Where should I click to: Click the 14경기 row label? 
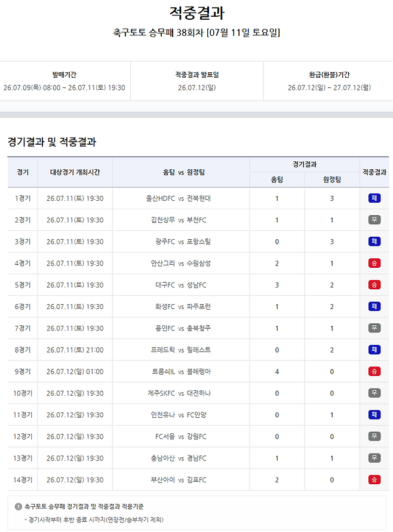(23, 480)
